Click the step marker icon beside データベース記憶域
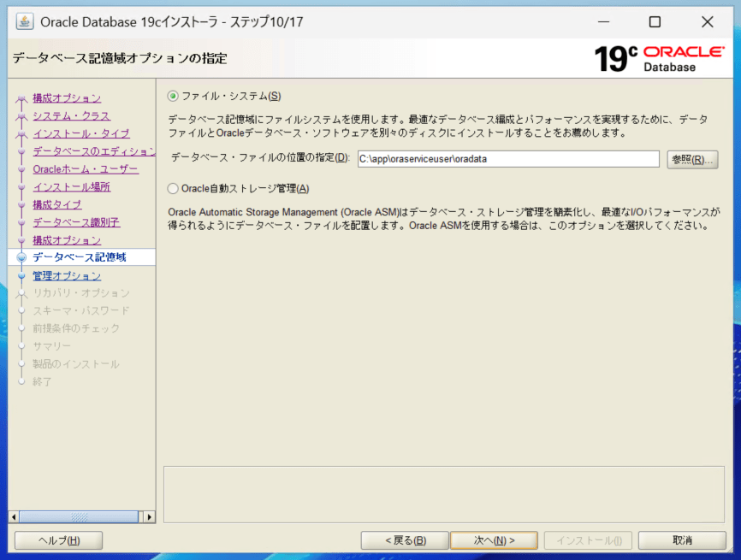The height and width of the screenshot is (560, 741). click(x=21, y=257)
